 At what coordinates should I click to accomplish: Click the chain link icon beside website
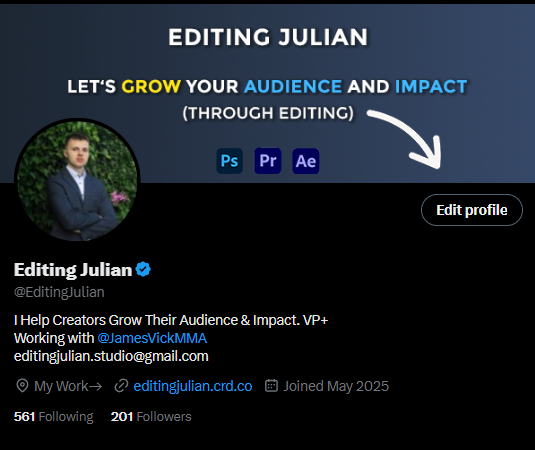coord(121,386)
